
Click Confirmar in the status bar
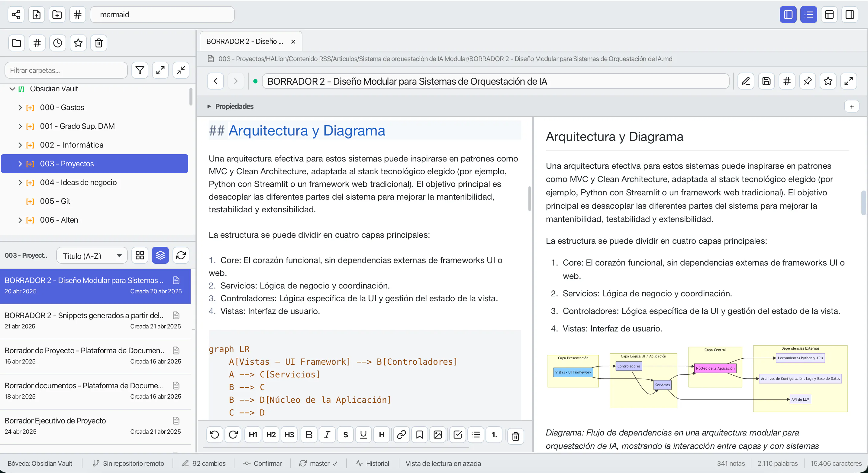(x=263, y=464)
